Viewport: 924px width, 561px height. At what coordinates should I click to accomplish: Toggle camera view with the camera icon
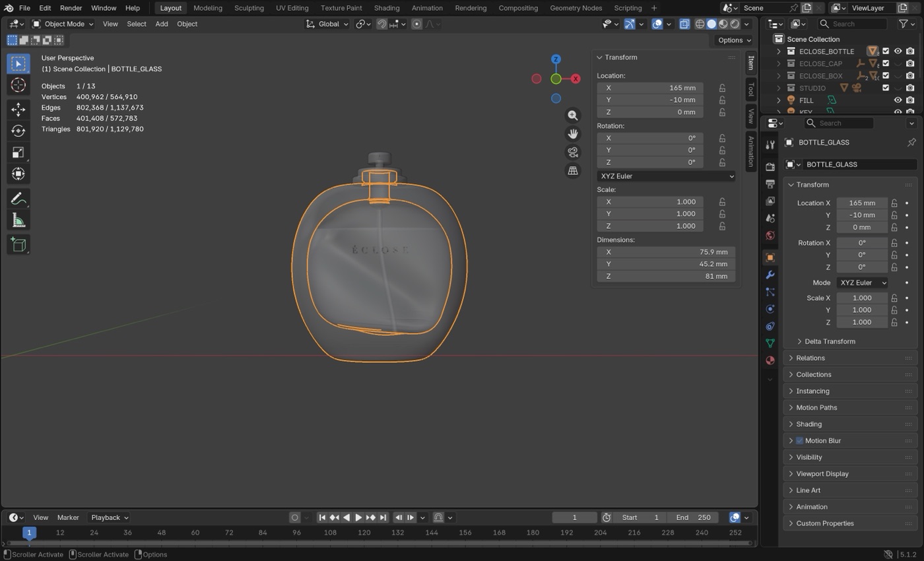point(573,152)
